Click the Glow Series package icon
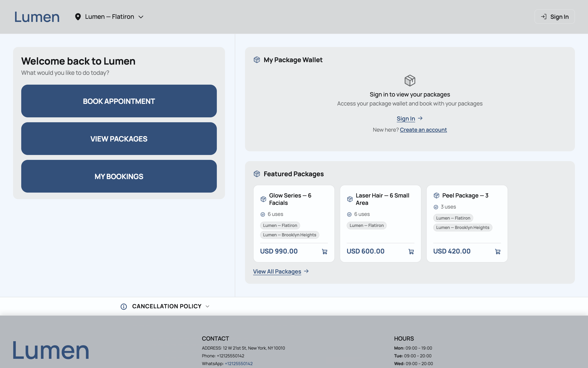The image size is (588, 368). 263,199
